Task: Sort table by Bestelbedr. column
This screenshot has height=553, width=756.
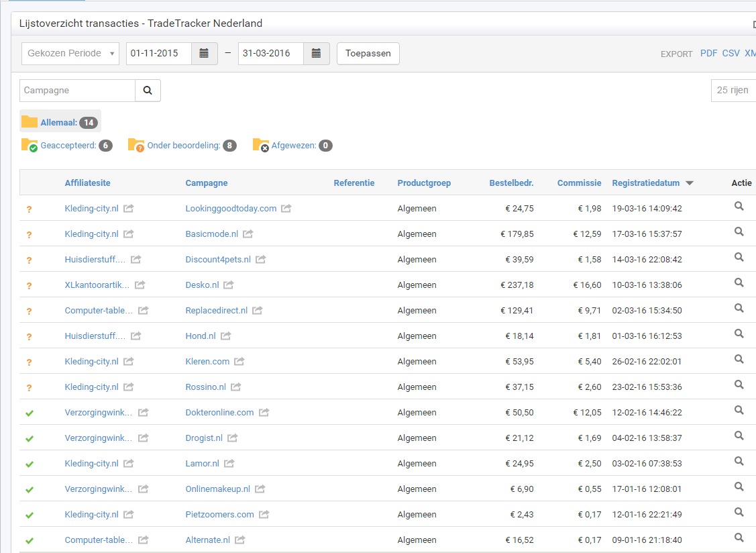Action: click(512, 183)
